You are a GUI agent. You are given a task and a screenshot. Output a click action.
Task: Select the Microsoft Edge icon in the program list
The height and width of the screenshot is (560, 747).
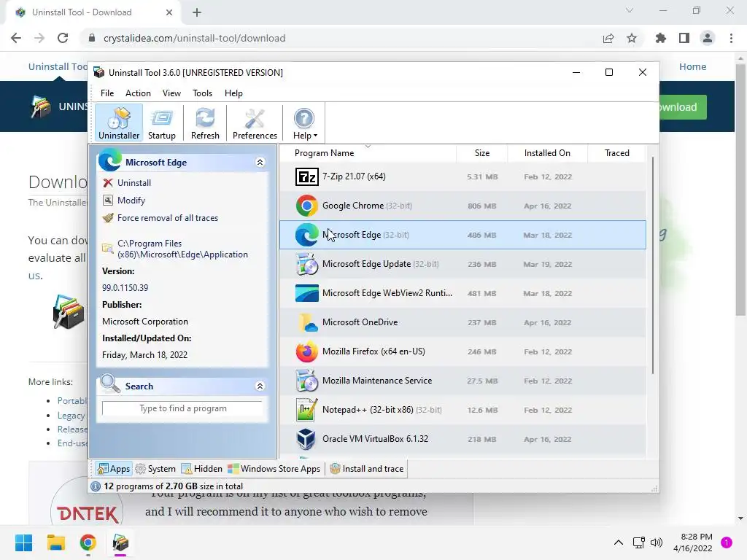coord(306,235)
